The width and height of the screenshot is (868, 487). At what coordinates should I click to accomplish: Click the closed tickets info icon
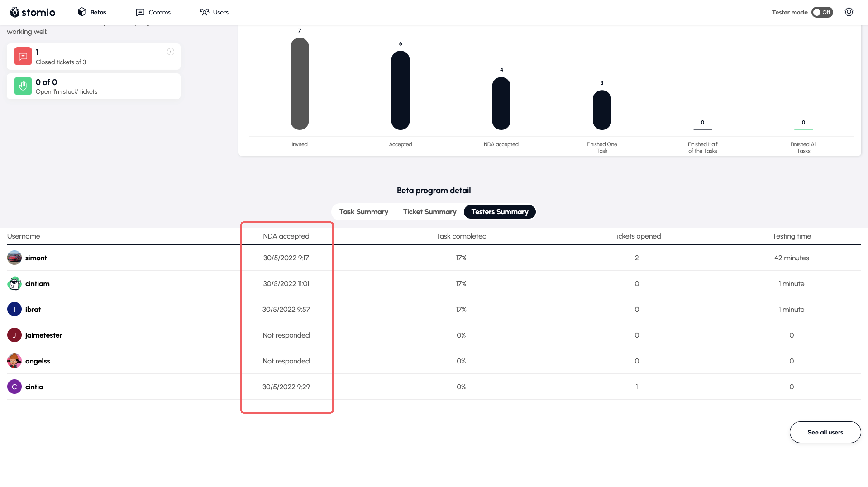click(171, 52)
